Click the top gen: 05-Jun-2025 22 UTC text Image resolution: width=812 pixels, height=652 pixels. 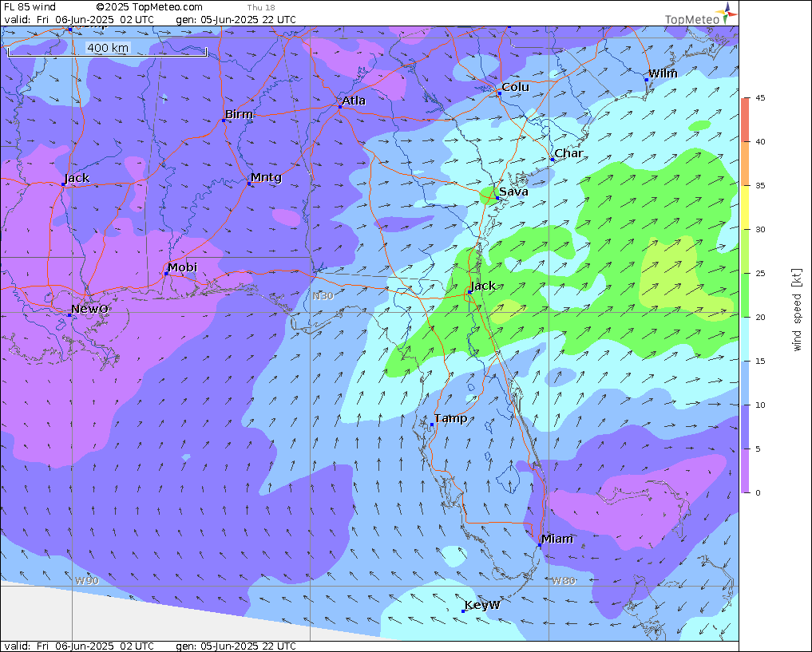click(236, 20)
